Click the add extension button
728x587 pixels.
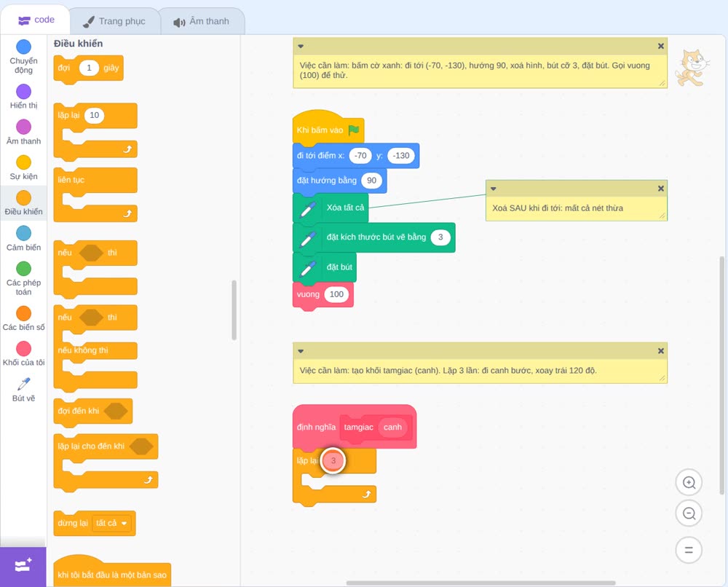point(23,566)
